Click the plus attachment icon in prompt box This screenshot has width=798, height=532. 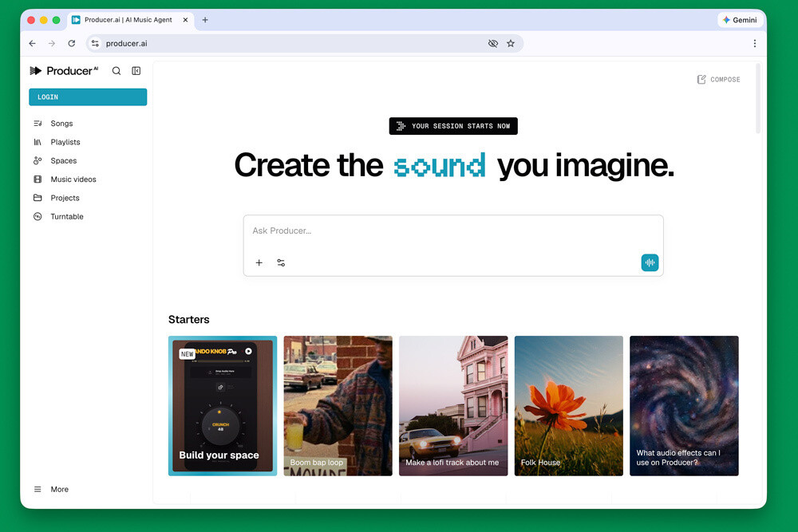pyautogui.click(x=259, y=262)
